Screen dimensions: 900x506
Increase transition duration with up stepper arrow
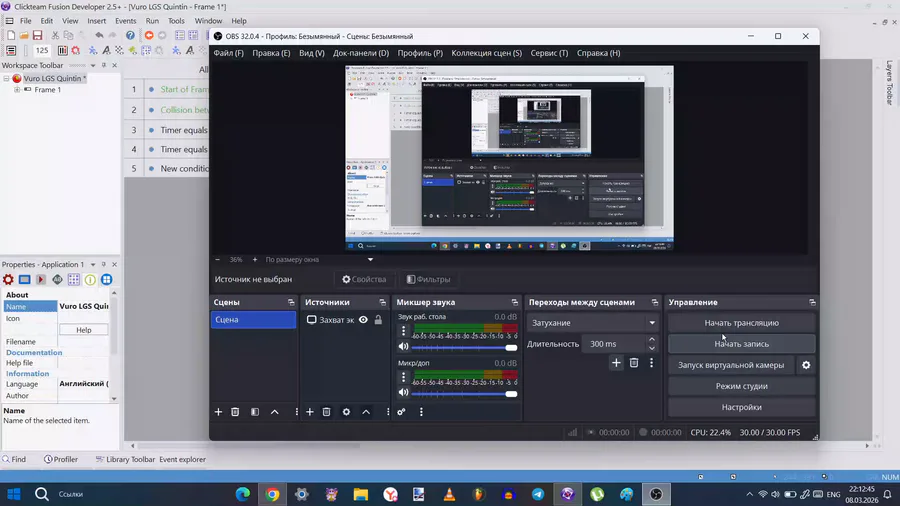coord(652,339)
